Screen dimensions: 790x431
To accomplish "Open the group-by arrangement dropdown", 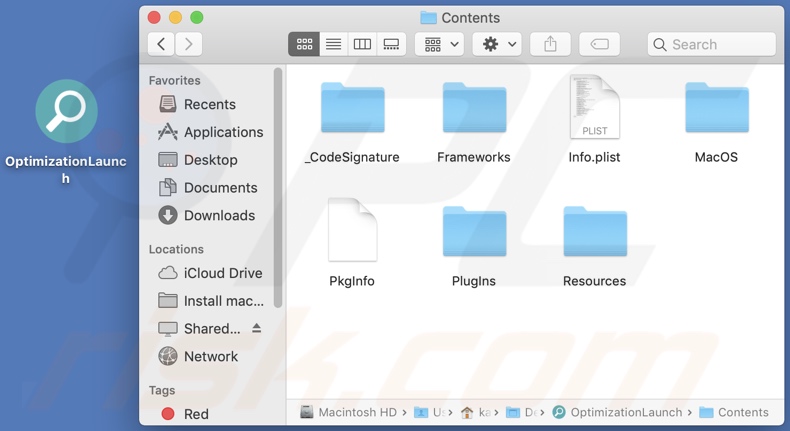I will coord(440,44).
